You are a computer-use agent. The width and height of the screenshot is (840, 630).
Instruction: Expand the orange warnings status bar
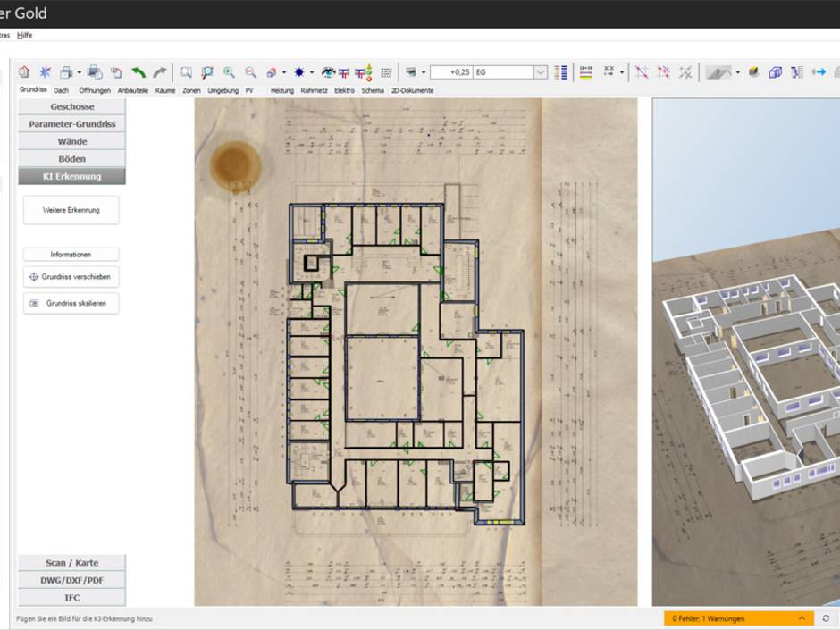tap(802, 618)
